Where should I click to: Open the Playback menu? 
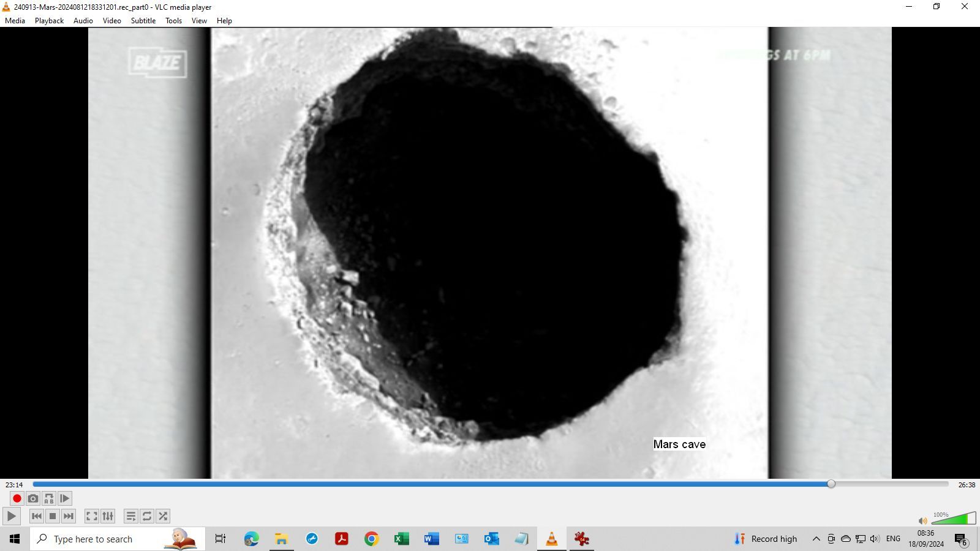(x=48, y=20)
